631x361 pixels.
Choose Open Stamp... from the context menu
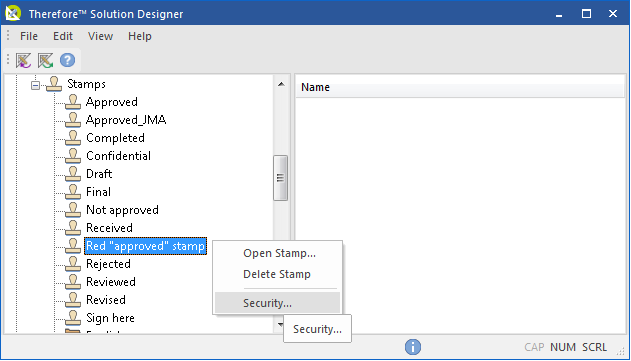tap(279, 253)
